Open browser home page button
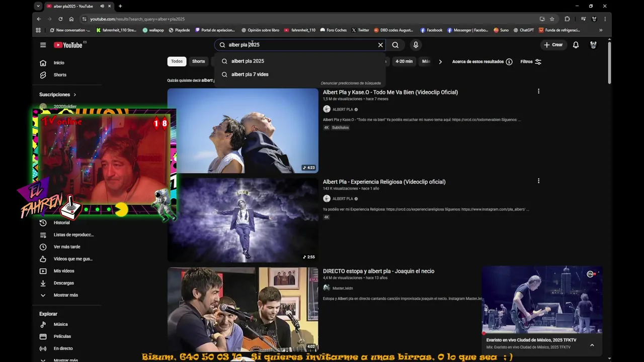Screen dimensions: 644x362 click(x=71, y=19)
